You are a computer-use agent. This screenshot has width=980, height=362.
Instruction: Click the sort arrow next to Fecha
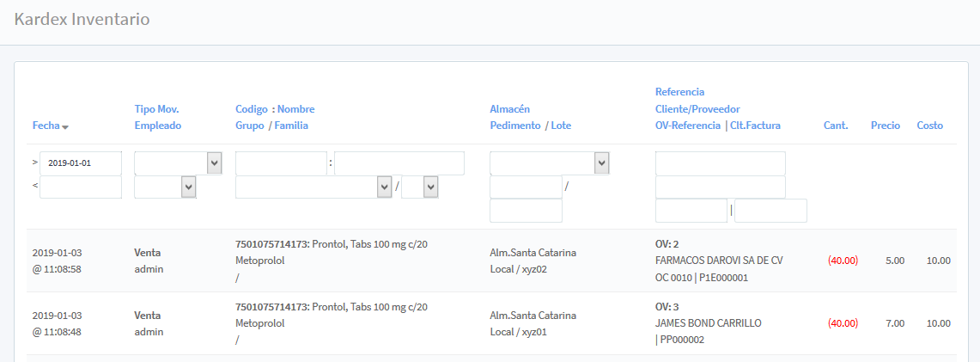[x=65, y=127]
